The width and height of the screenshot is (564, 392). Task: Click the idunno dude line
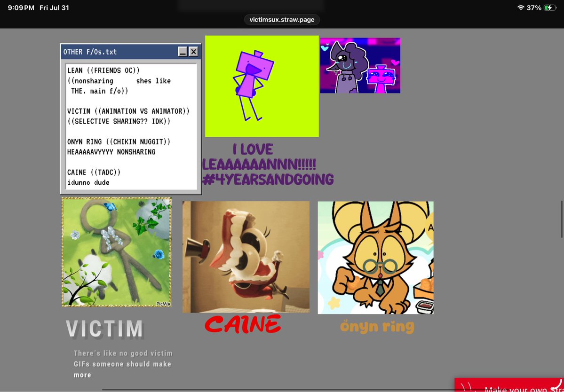[x=88, y=182]
